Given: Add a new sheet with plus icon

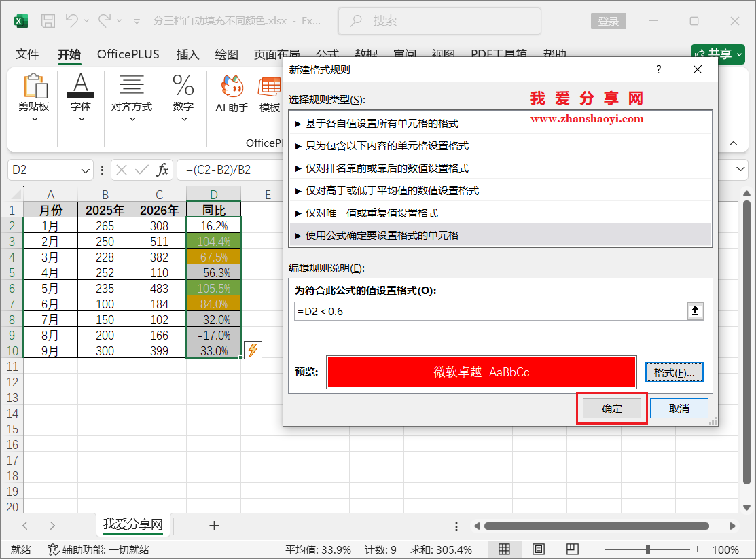Looking at the screenshot, I should (214, 526).
